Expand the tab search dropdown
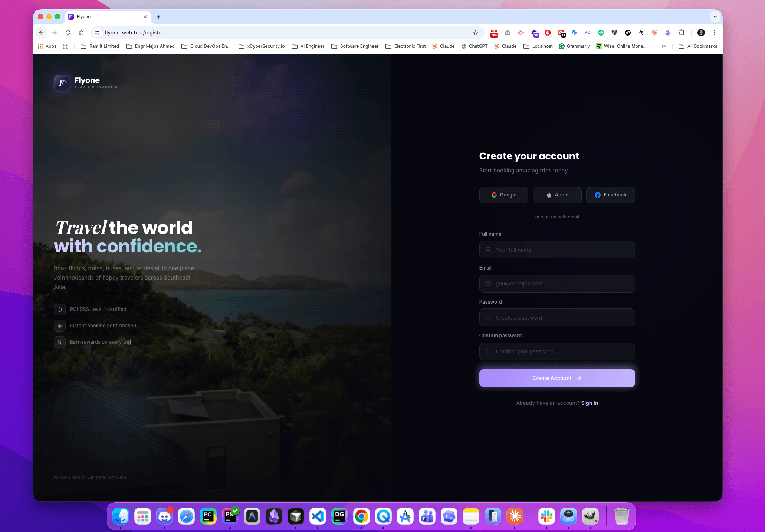The width and height of the screenshot is (765, 532). point(715,17)
